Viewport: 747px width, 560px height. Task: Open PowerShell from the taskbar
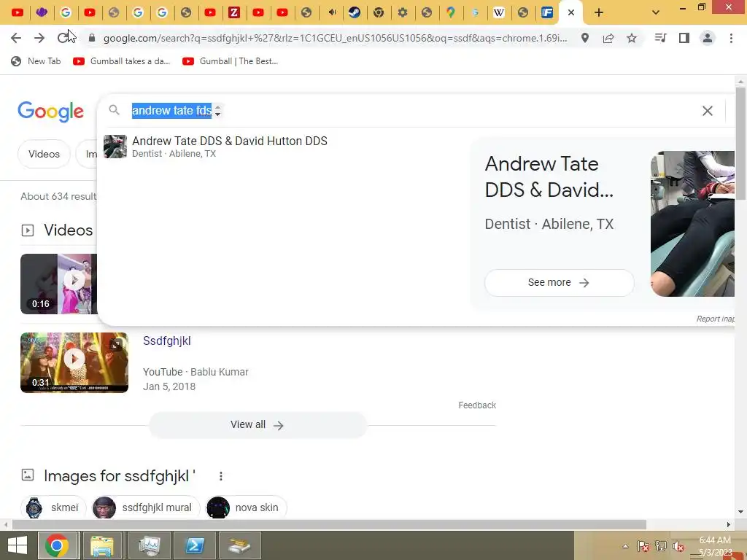click(195, 545)
